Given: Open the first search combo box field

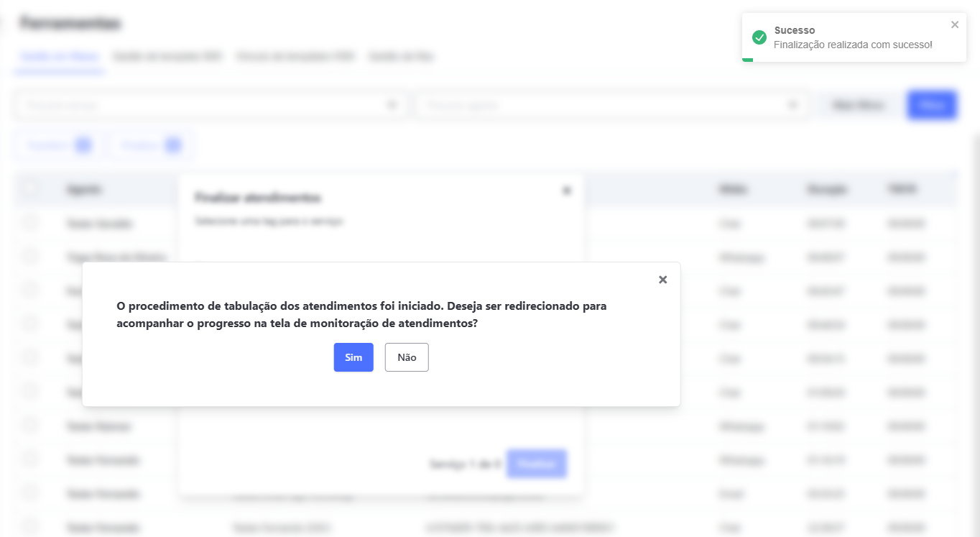Looking at the screenshot, I should [201, 105].
